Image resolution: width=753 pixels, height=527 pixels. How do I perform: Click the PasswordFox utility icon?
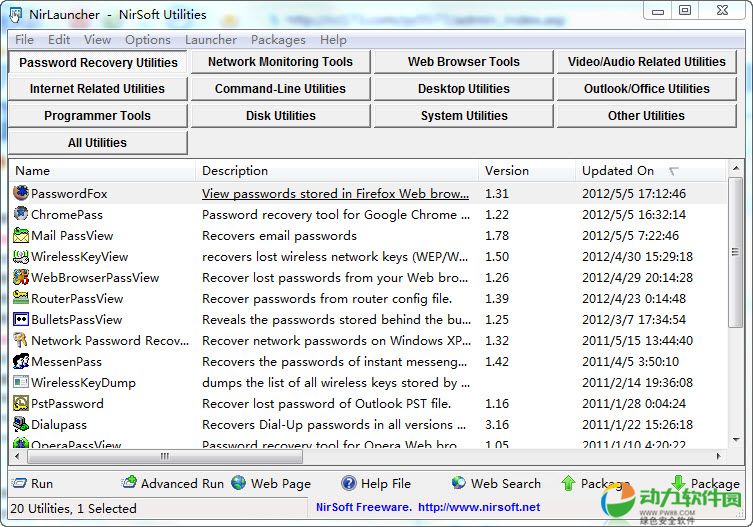pos(21,193)
